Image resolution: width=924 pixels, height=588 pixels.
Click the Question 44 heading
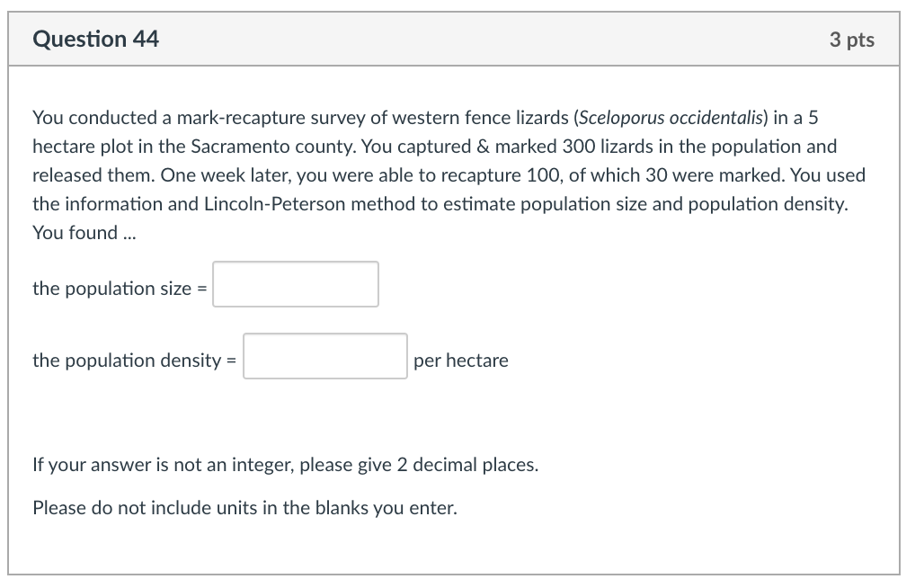point(95,39)
